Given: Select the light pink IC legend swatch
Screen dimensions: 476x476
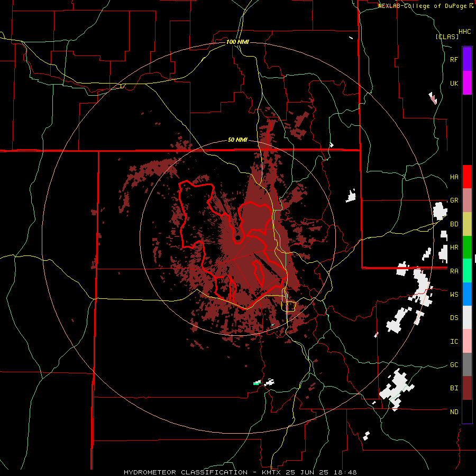Looking at the screenshot, I should coord(467,341).
